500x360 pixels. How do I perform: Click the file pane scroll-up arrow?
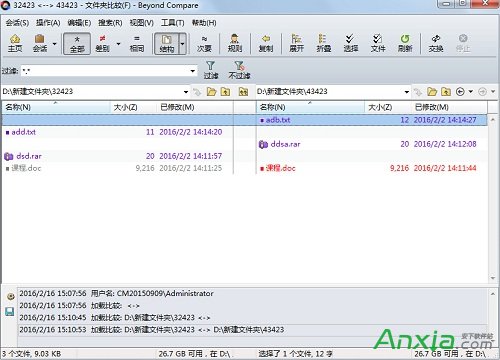pos(493,119)
